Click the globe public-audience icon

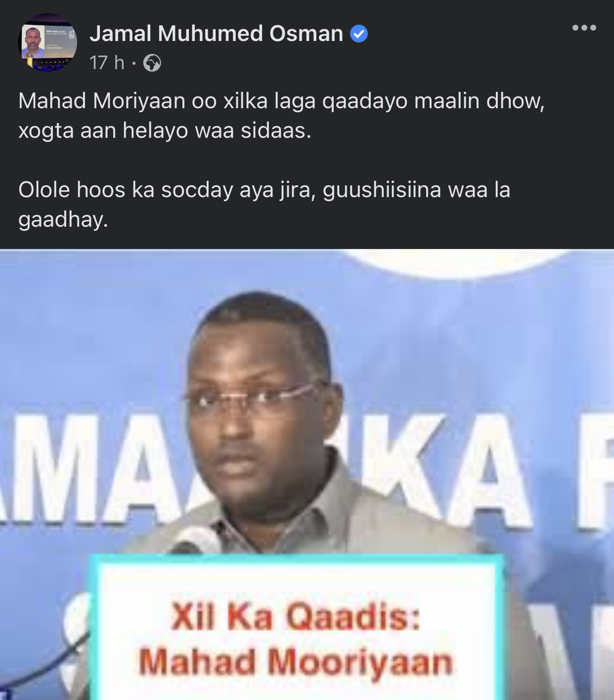pos(152,63)
